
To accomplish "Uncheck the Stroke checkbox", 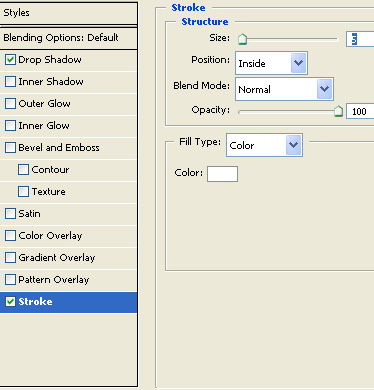I will [x=10, y=302].
